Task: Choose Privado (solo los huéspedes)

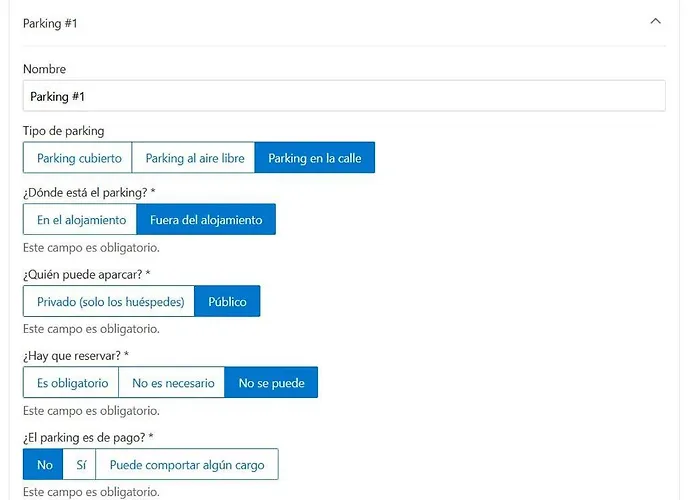Action: click(109, 302)
